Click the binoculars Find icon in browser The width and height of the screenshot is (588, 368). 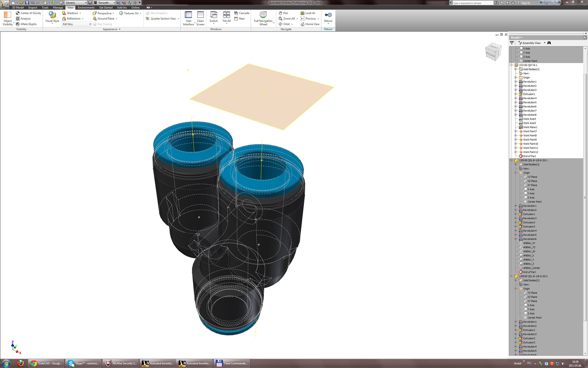pyautogui.click(x=549, y=43)
